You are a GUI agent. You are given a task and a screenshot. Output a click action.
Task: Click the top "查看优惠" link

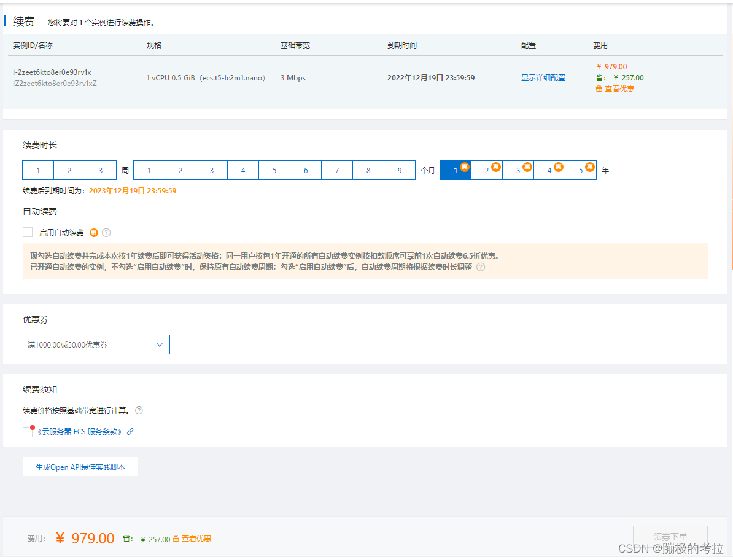pos(619,88)
